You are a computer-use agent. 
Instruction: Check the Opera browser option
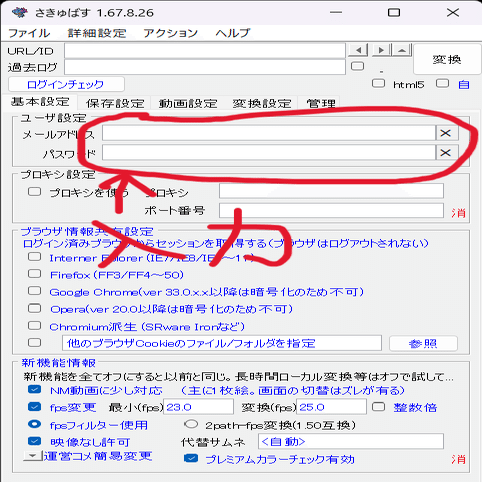point(34,308)
